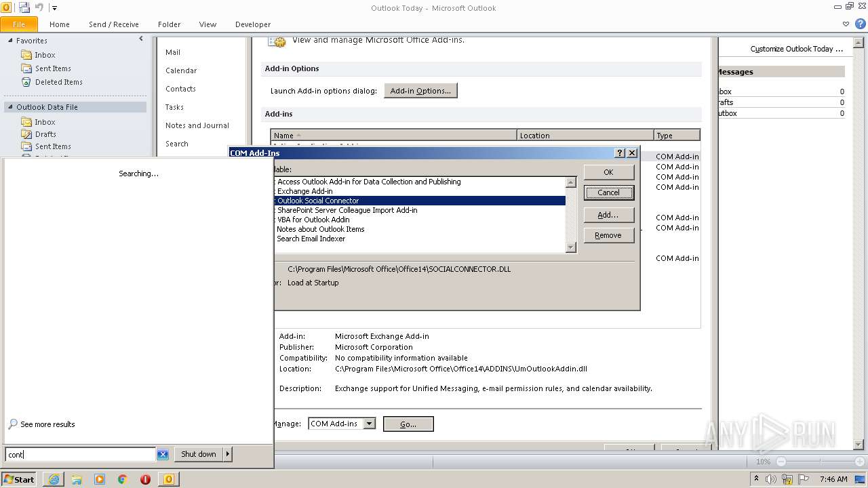
Task: Collapse the Favorites group
Action: click(x=10, y=41)
